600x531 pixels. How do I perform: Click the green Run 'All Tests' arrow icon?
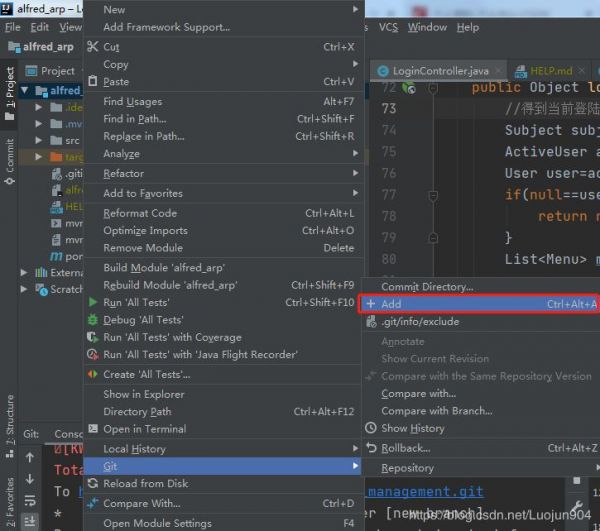(x=93, y=302)
